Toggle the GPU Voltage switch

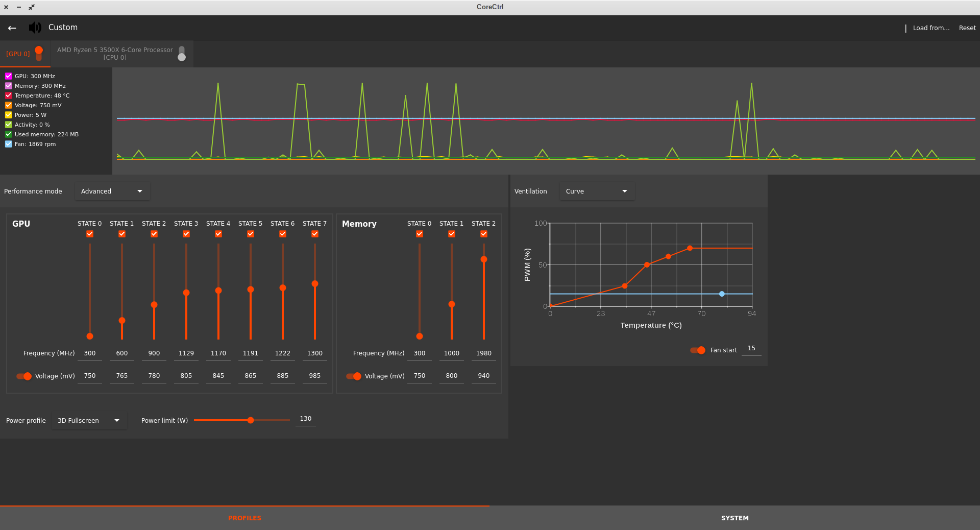click(24, 376)
